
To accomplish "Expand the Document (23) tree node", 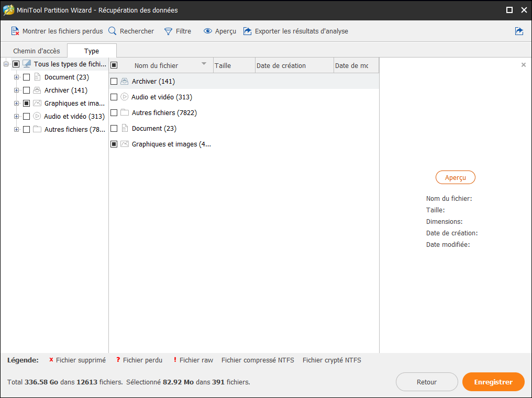I will (x=16, y=77).
